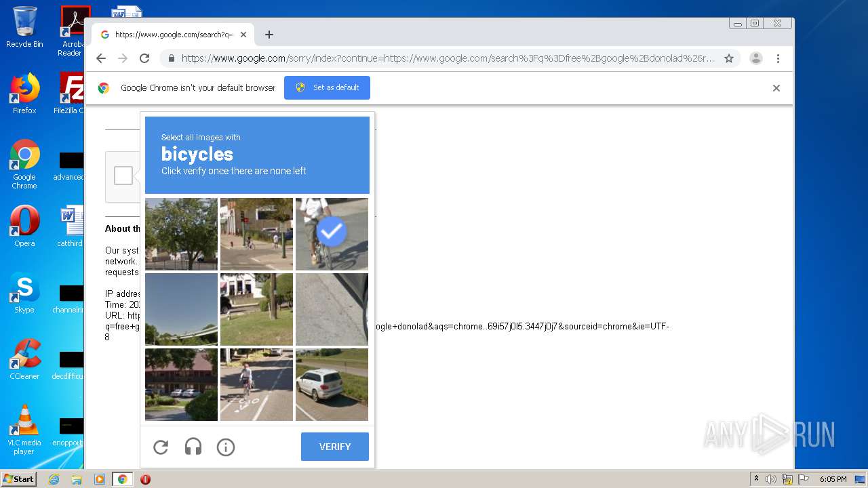Select the cyclist on bike lane tile
The width and height of the screenshot is (868, 488).
point(256,384)
